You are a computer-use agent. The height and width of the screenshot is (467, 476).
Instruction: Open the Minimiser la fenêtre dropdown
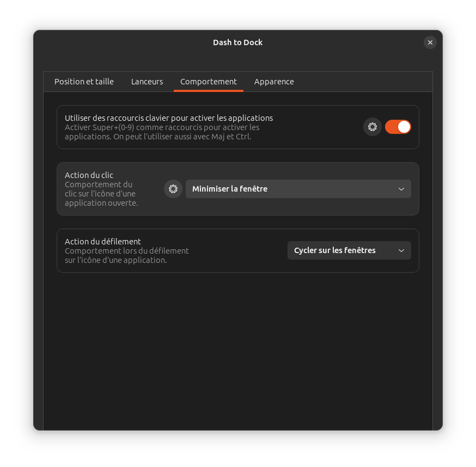tap(298, 189)
